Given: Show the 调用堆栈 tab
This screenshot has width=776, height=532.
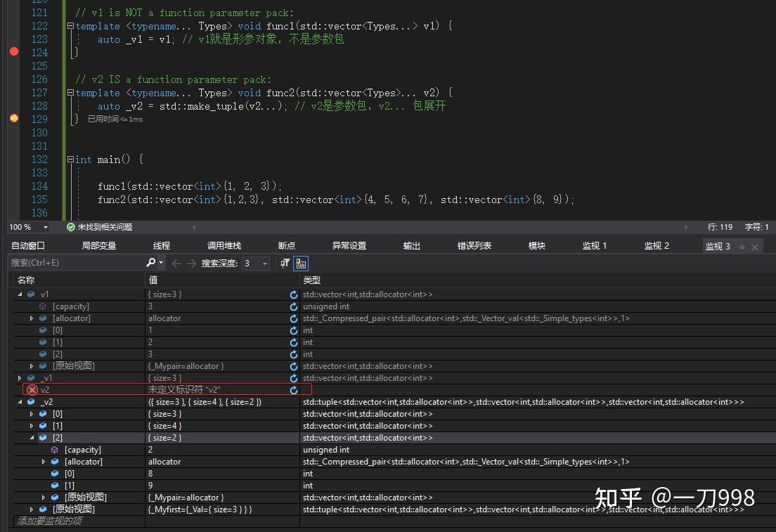Looking at the screenshot, I should point(224,246).
